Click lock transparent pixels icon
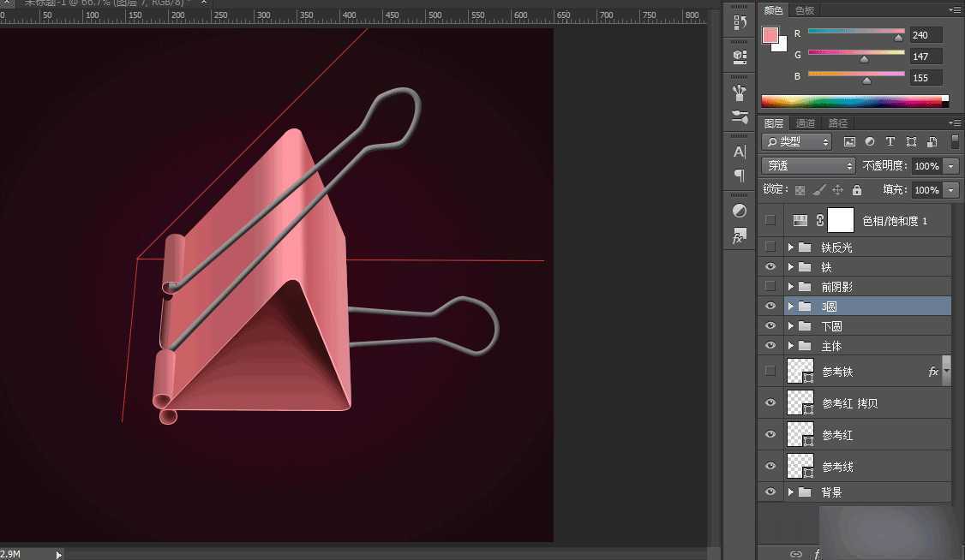965x560 pixels. click(x=800, y=190)
